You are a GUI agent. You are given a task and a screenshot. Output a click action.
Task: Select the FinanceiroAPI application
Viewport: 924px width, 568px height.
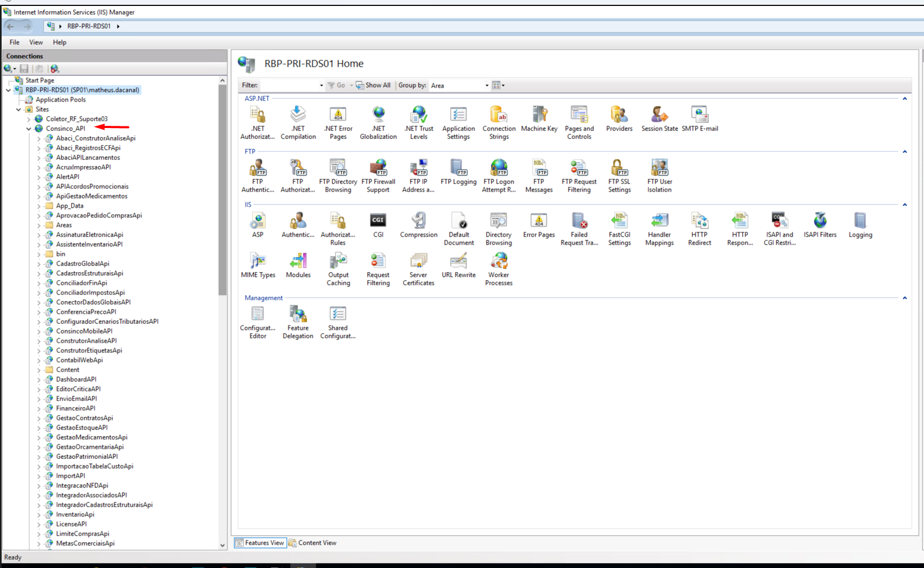[76, 408]
